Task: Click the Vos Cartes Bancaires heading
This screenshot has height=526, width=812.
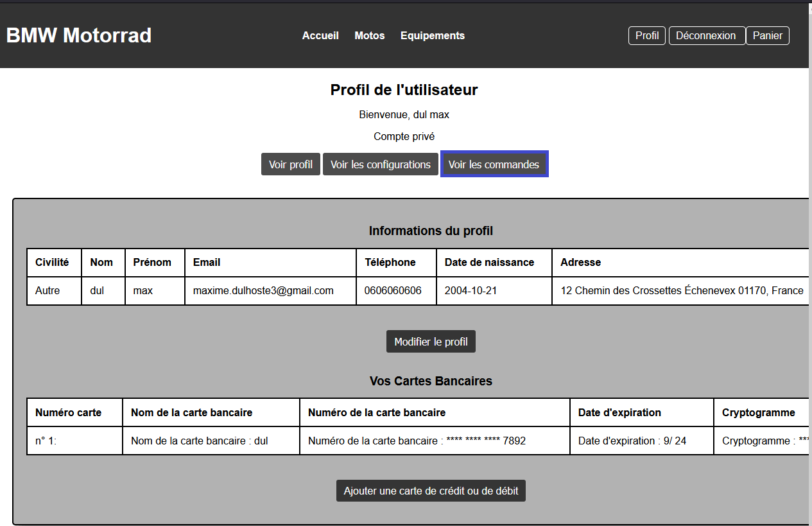Action: click(431, 381)
